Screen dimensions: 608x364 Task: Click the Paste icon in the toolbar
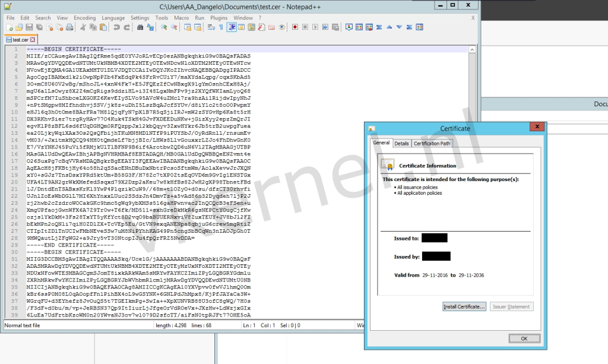(103, 27)
